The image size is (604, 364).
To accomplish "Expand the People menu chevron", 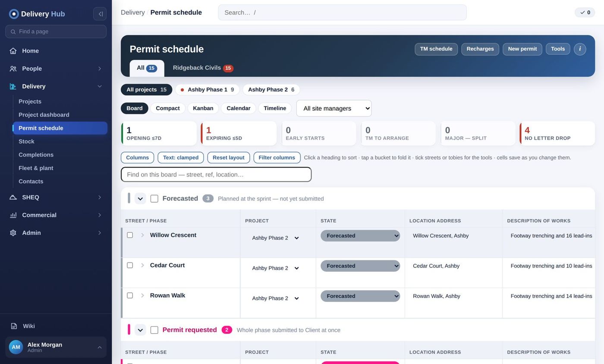I will coord(100,69).
